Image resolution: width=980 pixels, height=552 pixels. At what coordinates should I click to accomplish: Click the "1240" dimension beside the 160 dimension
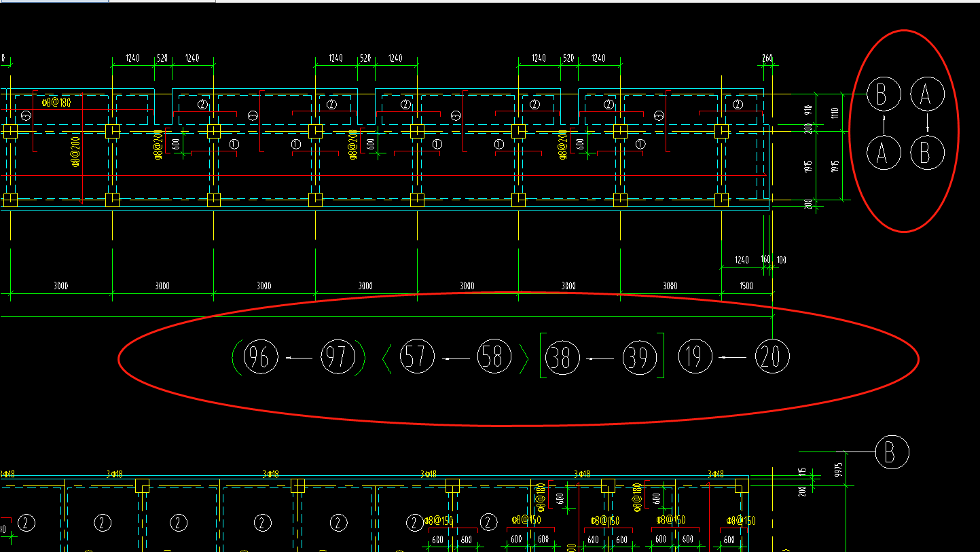pyautogui.click(x=742, y=259)
